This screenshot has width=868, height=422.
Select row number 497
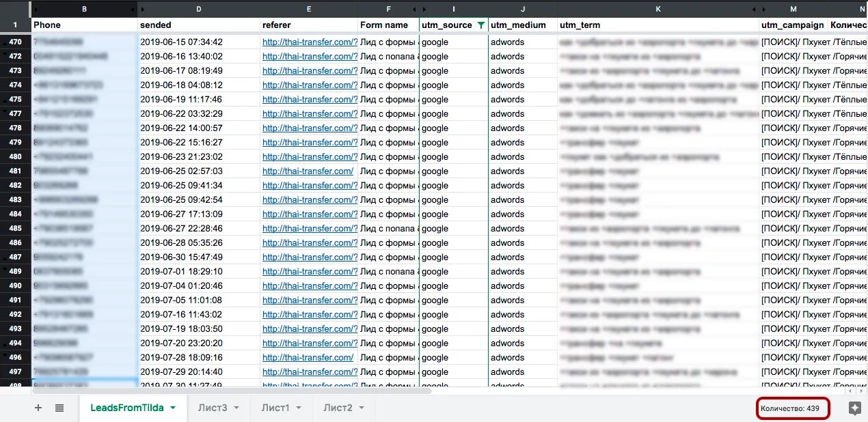point(16,371)
